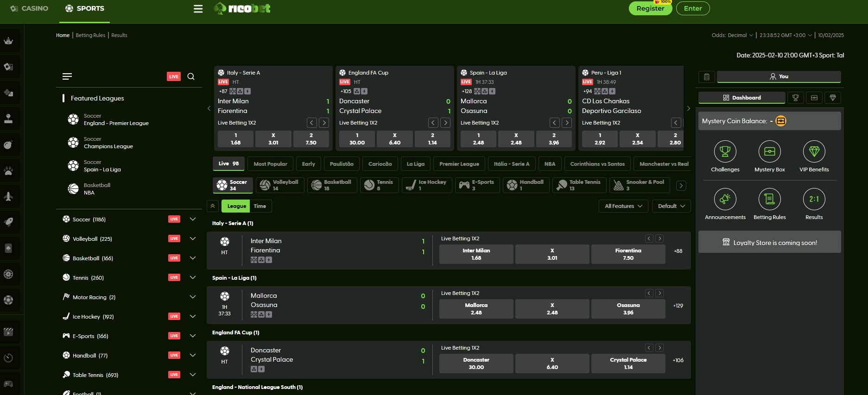Select the Premier League tab
868x395 pixels.
point(459,164)
